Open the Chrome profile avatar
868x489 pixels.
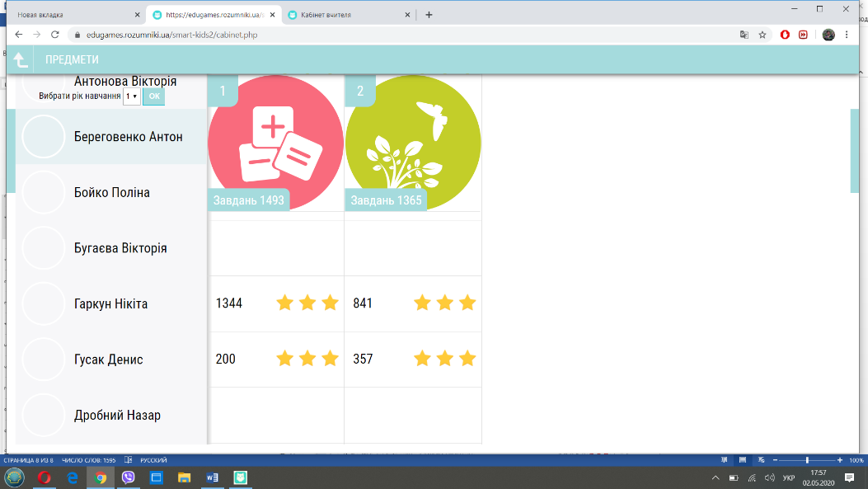[828, 35]
